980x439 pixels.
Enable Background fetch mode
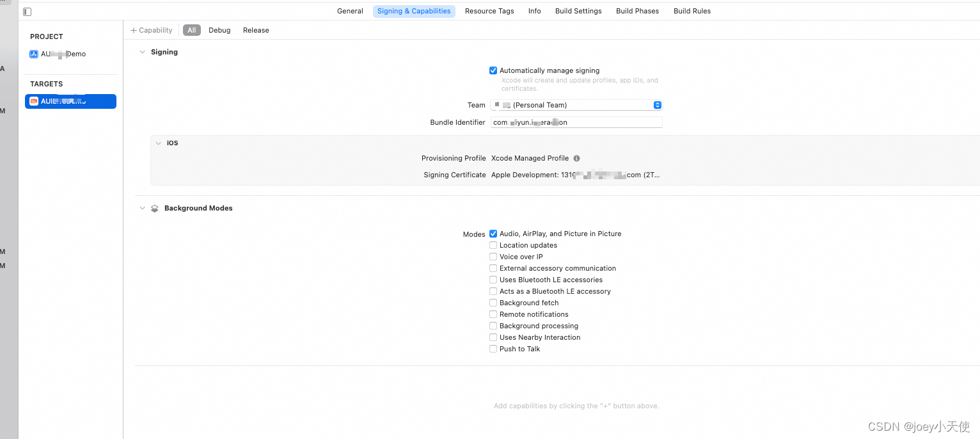(493, 303)
